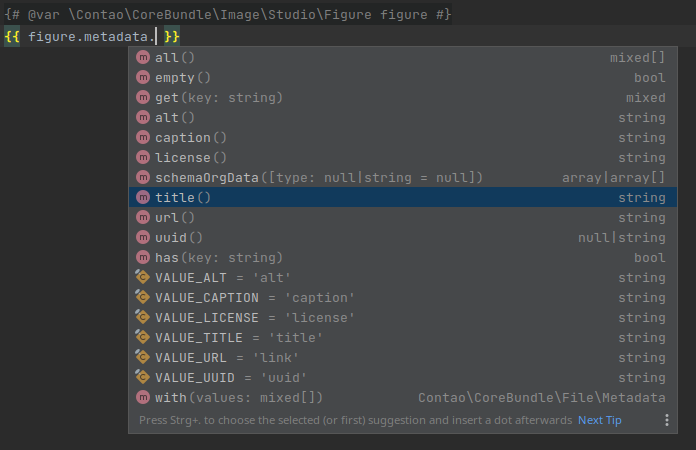Click the method icon beside url()
This screenshot has height=450, width=696.
143,217
